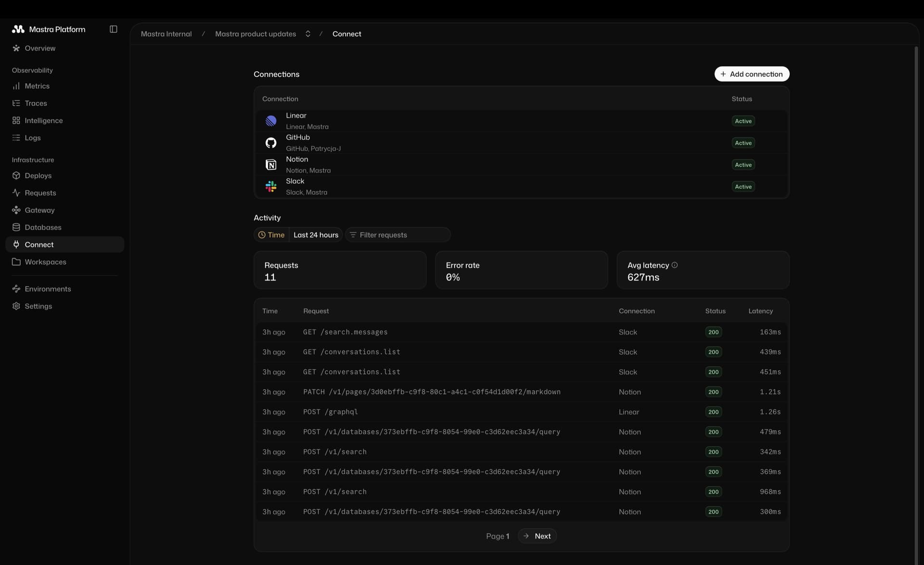
Task: Click the Environments icon in sidebar
Action: point(16,289)
